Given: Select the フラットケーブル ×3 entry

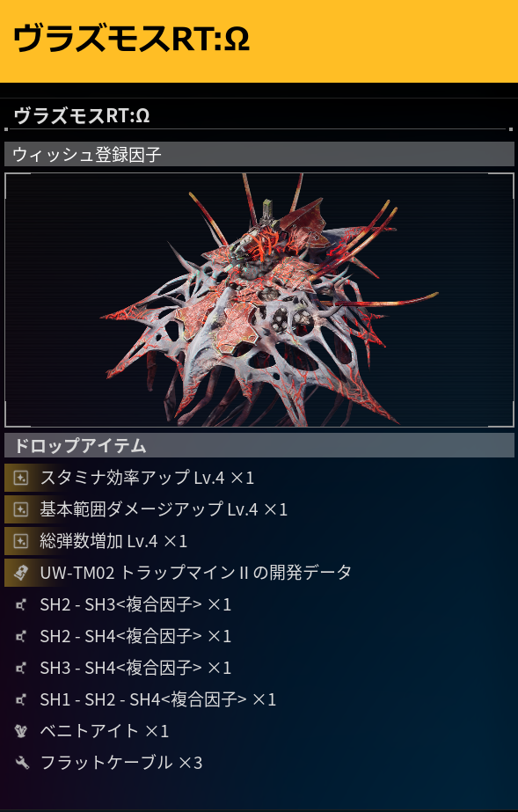Looking at the screenshot, I should 120,762.
